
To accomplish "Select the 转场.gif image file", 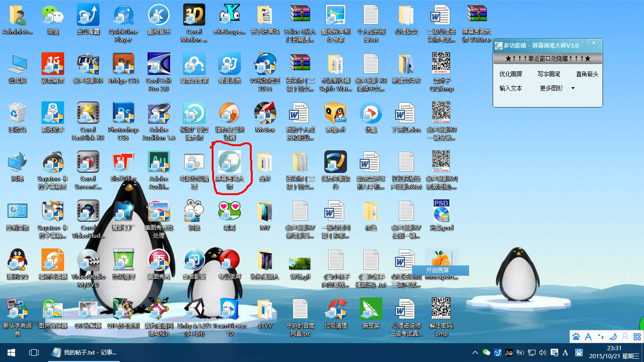I will (x=300, y=268).
